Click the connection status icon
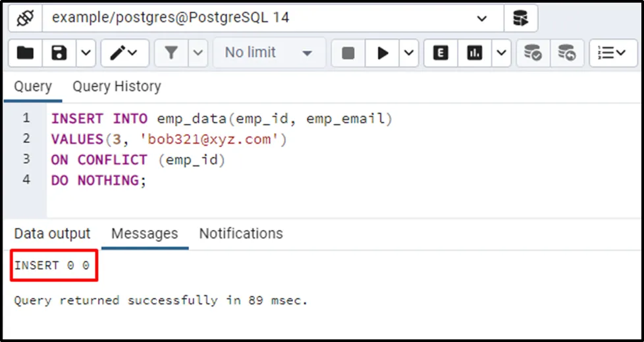Screen dimensions: 644x342 [24, 18]
